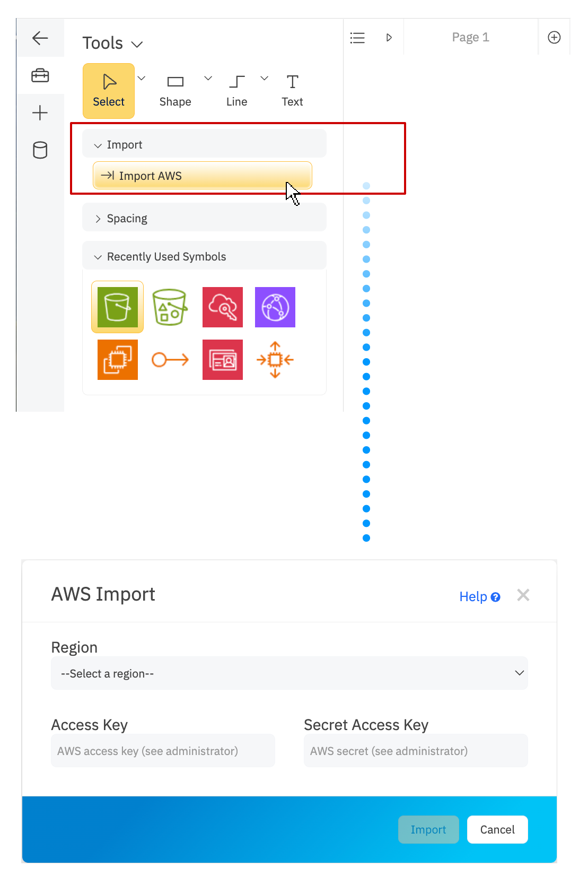Screen dimensions: 588x876
Task: Select the green S3 bucket symbol
Action: coord(118,307)
